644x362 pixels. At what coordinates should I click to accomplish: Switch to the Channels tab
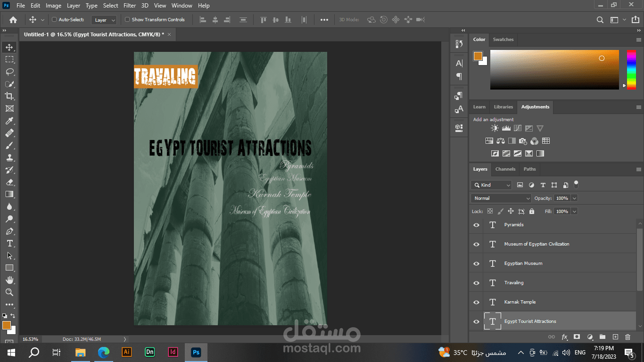click(505, 169)
